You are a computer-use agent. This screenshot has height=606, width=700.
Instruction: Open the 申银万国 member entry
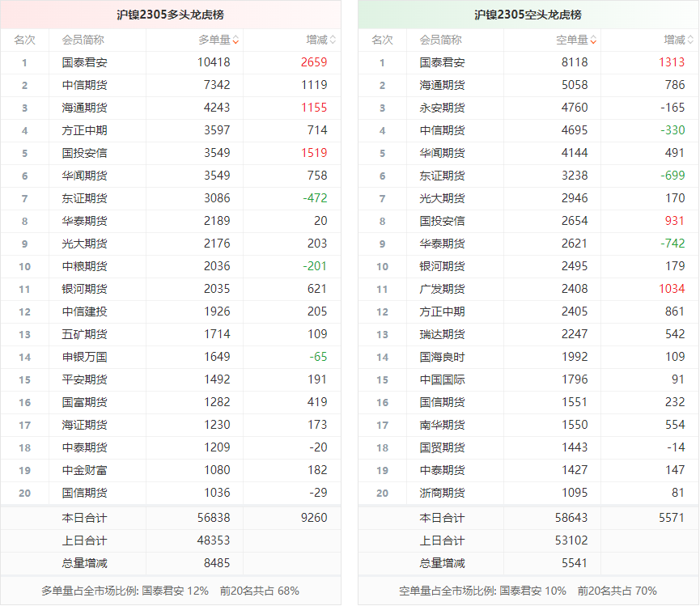[84, 357]
